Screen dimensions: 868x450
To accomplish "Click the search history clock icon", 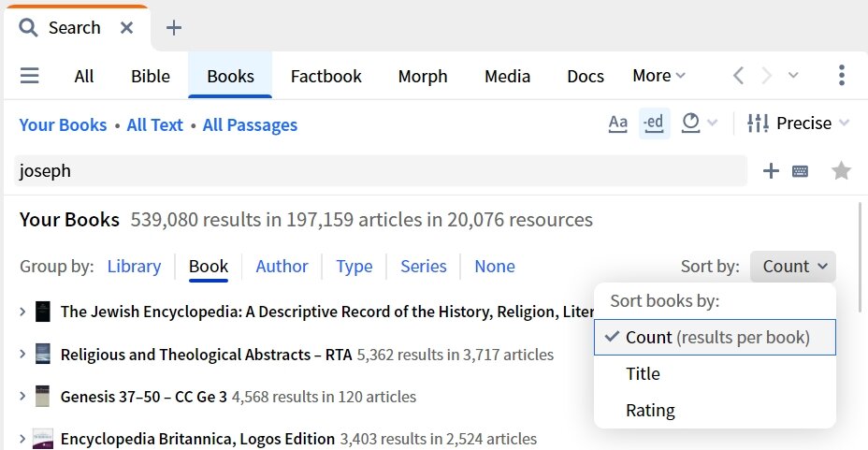I will [690, 123].
